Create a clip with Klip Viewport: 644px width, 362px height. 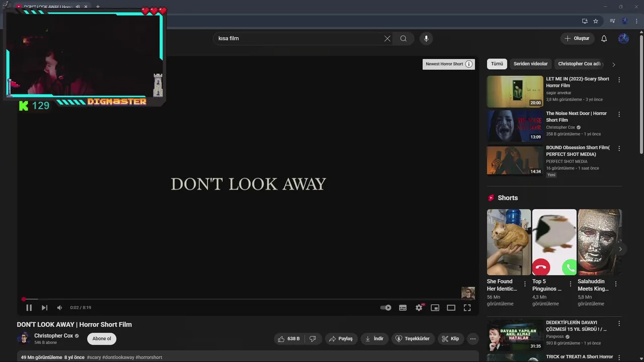pyautogui.click(x=450, y=339)
